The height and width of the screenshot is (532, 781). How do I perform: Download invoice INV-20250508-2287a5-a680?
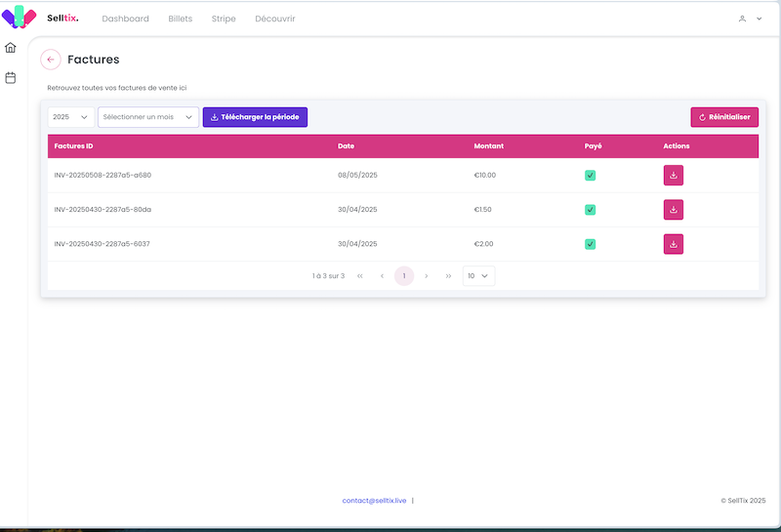coord(673,176)
